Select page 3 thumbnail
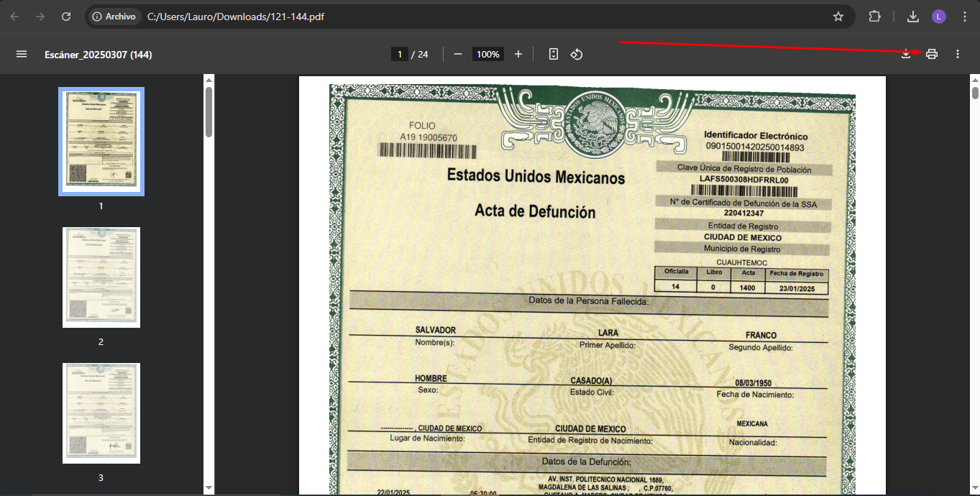This screenshot has height=496, width=980. point(101,413)
